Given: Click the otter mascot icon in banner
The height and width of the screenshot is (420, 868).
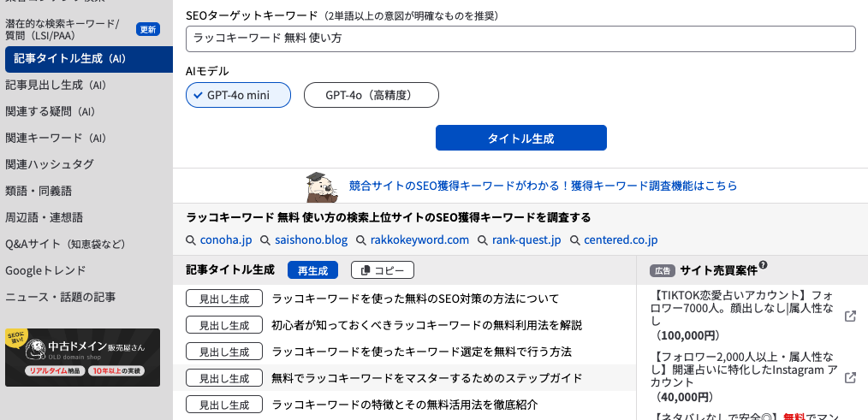Looking at the screenshot, I should 322,187.
